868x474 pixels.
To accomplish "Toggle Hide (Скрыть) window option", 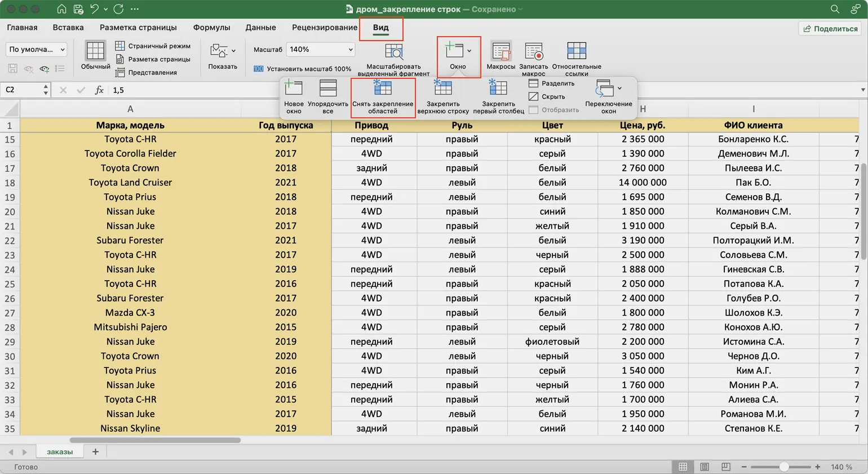I will coord(547,96).
